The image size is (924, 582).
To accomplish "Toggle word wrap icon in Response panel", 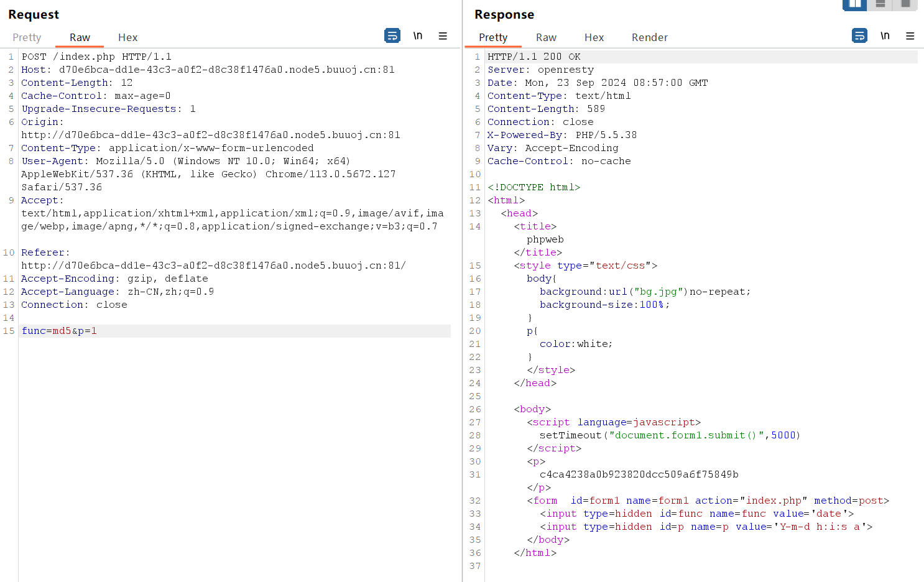I will tap(859, 36).
